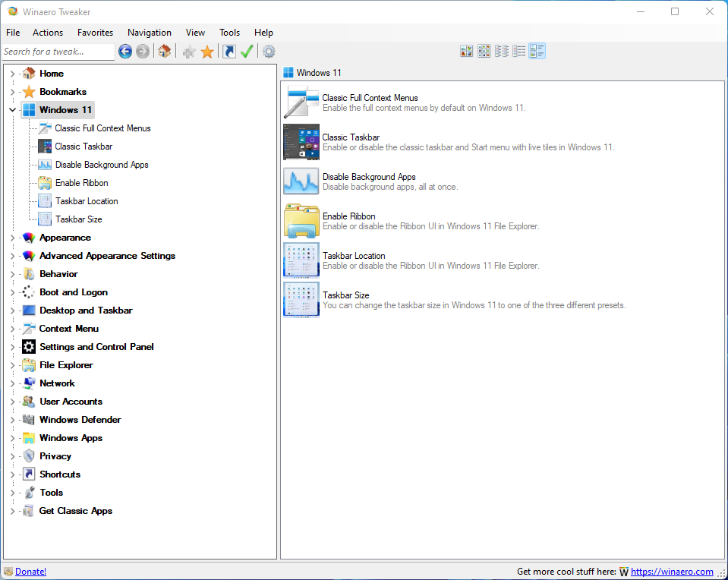
Task: Click the User Accounts people icon
Action: click(x=29, y=402)
